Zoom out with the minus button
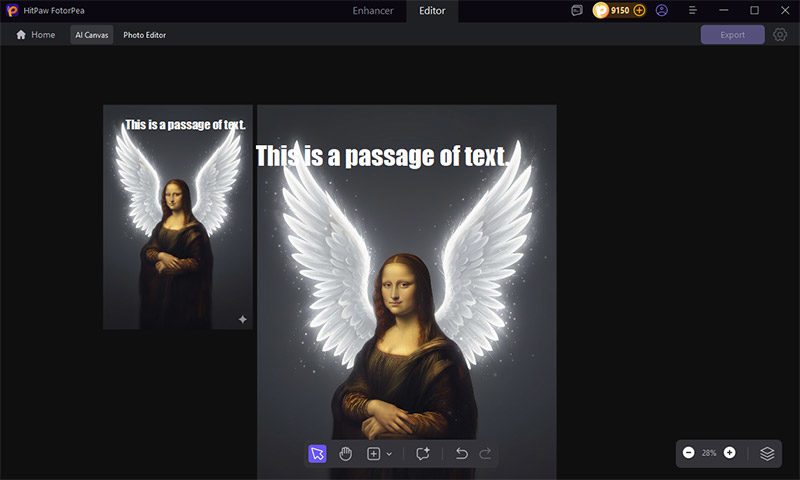The height and width of the screenshot is (480, 800). [x=688, y=452]
